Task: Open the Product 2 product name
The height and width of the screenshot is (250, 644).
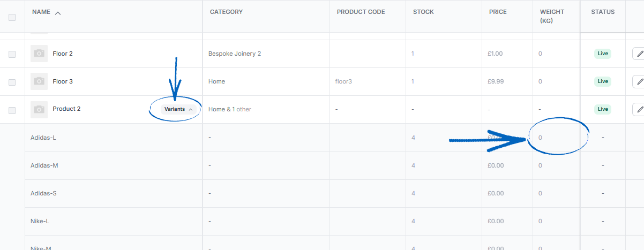Action: tap(66, 109)
